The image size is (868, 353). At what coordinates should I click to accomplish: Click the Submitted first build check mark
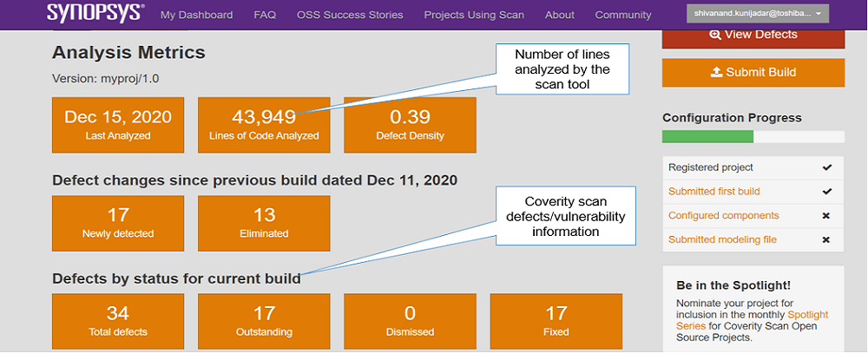coord(827,192)
